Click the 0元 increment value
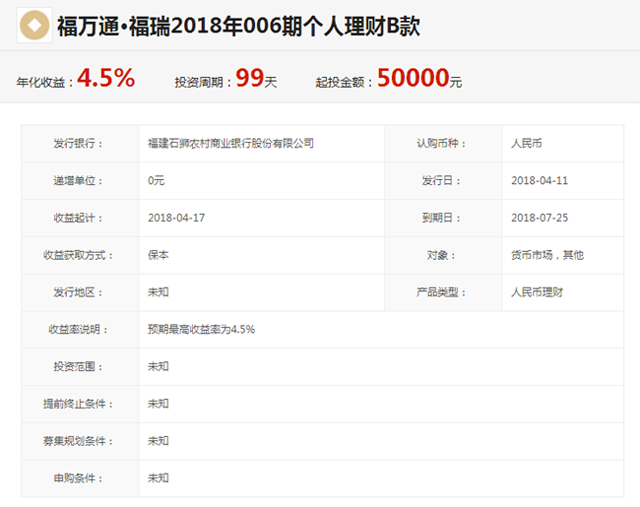Screen dimensions: 640x507 [x=156, y=181]
